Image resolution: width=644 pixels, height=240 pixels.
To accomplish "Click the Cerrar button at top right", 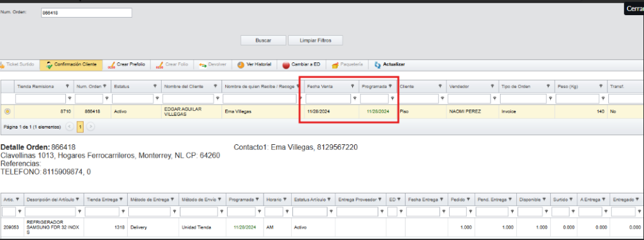I will [635, 8].
